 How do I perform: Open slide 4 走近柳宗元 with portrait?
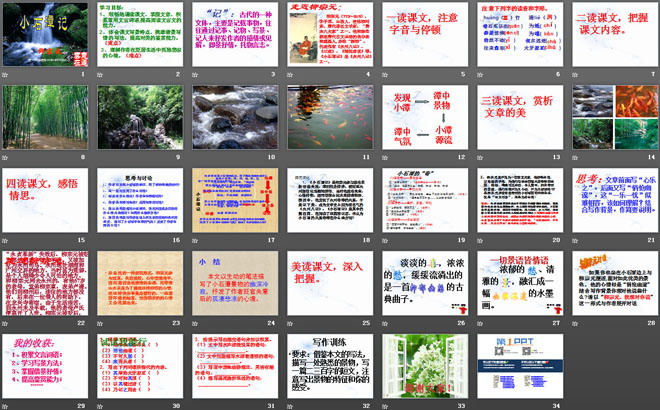pos(330,35)
